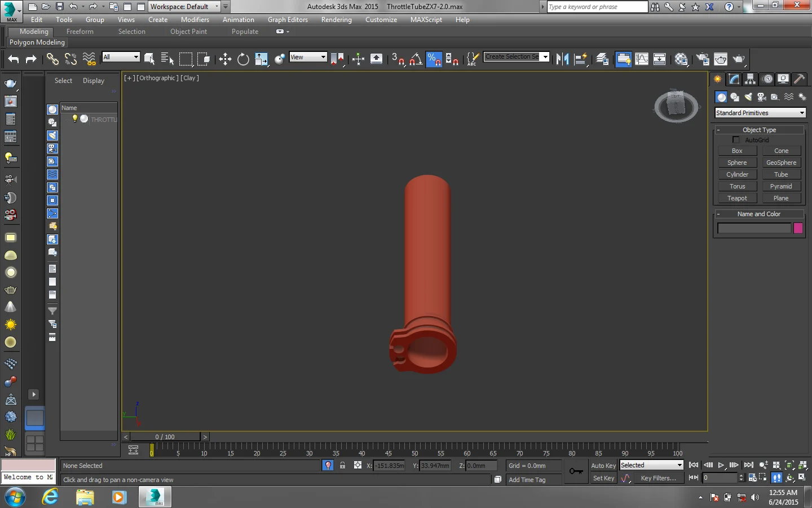Open the Mirror tool
The image size is (812, 508).
[x=562, y=59]
